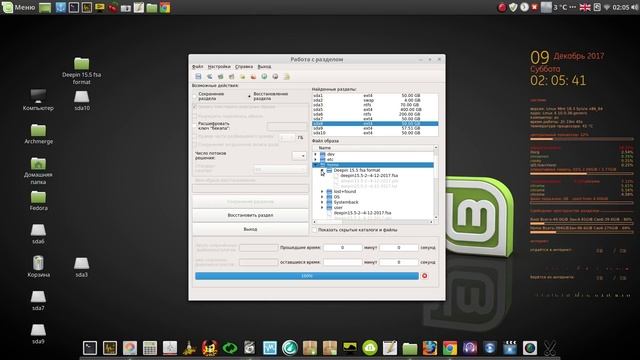The height and width of the screenshot is (360, 640).
Task: Open the Настройки menu
Action: pyautogui.click(x=219, y=67)
